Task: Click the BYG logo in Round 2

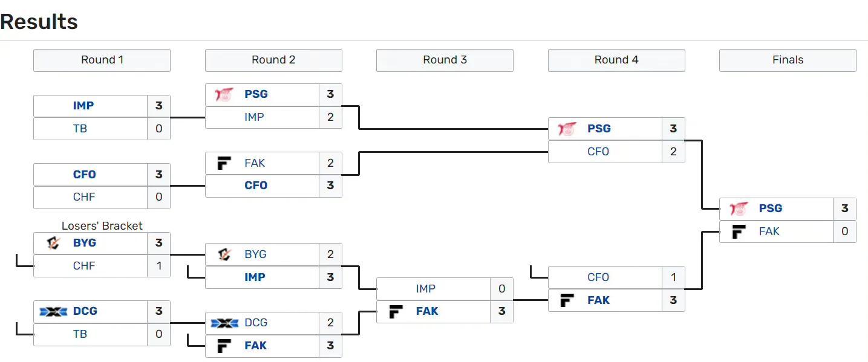Action: pyautogui.click(x=224, y=254)
